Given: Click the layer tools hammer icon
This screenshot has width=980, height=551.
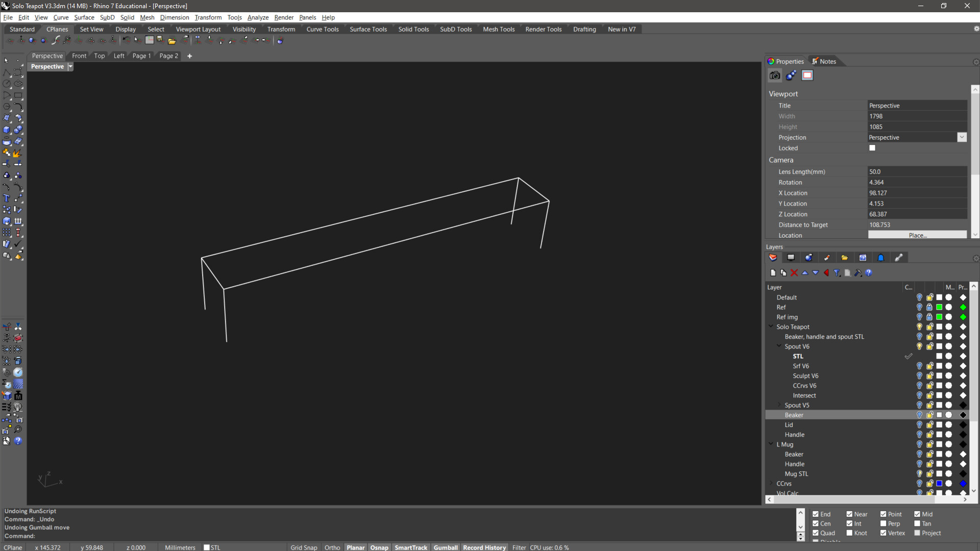Looking at the screenshot, I should point(858,273).
